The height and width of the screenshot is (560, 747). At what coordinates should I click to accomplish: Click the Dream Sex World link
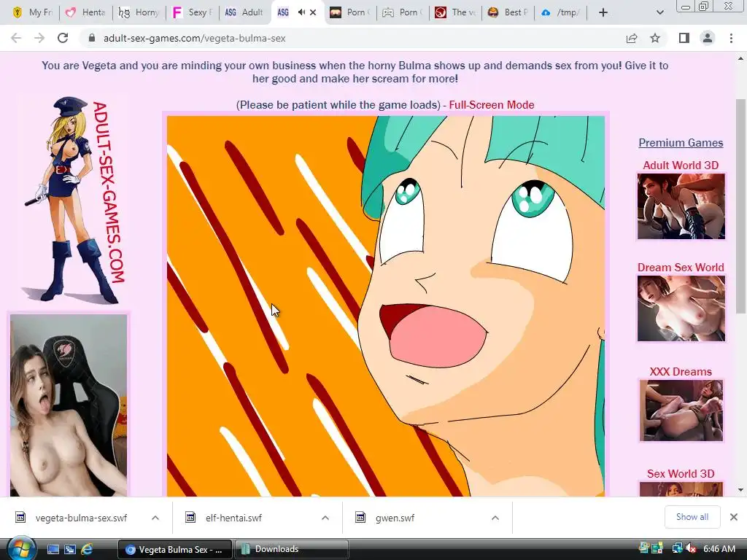681,268
